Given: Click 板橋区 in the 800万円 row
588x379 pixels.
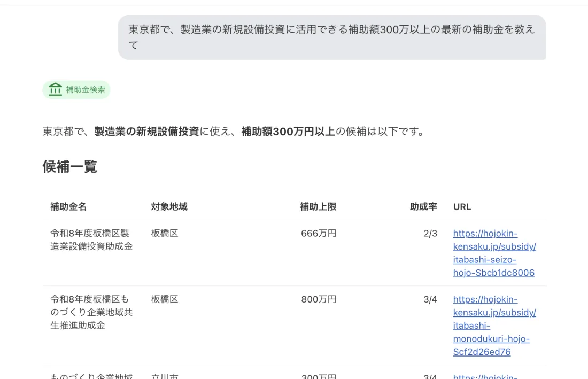Looking at the screenshot, I should tap(165, 299).
